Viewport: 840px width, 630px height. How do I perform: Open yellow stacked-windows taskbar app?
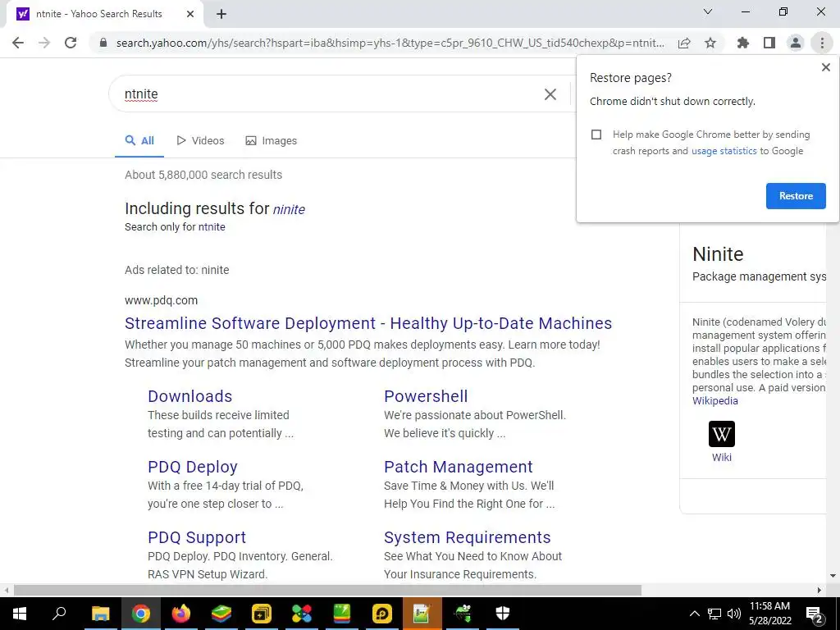[x=262, y=614]
